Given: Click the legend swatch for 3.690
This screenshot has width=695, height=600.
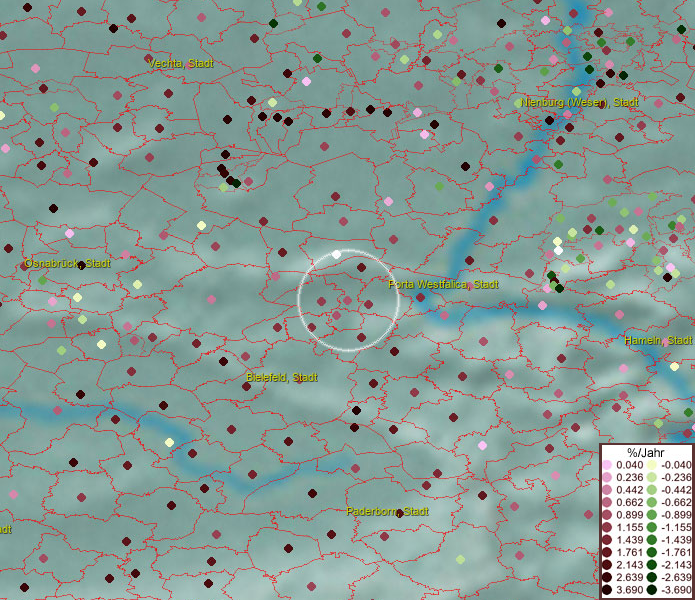Looking at the screenshot, I should tap(607, 590).
